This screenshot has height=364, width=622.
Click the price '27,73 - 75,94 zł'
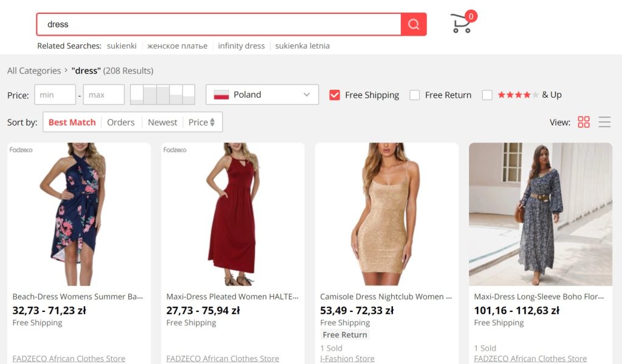pos(203,311)
